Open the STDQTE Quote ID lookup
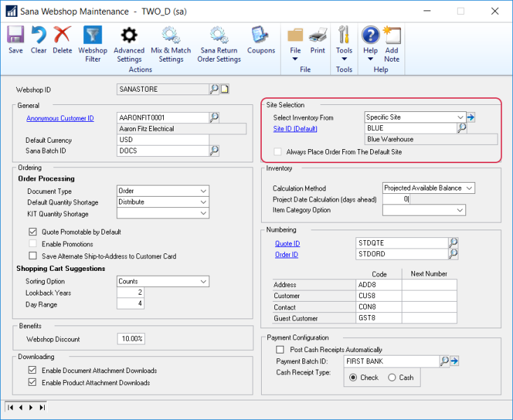The height and width of the screenshot is (420, 513). [x=453, y=243]
